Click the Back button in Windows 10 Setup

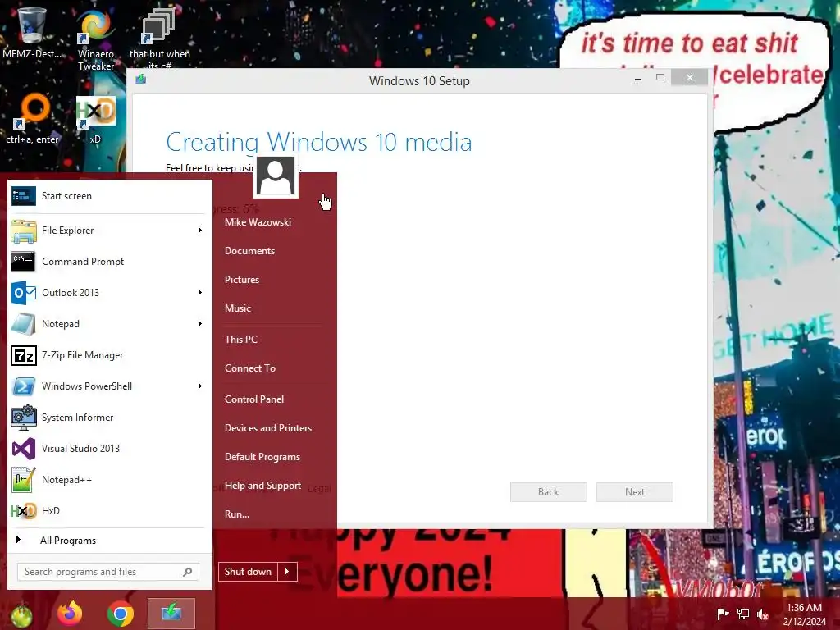click(x=548, y=492)
